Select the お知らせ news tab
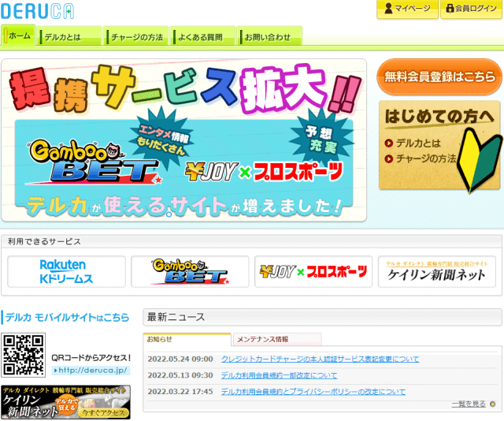This screenshot has height=421, width=504. tap(187, 339)
